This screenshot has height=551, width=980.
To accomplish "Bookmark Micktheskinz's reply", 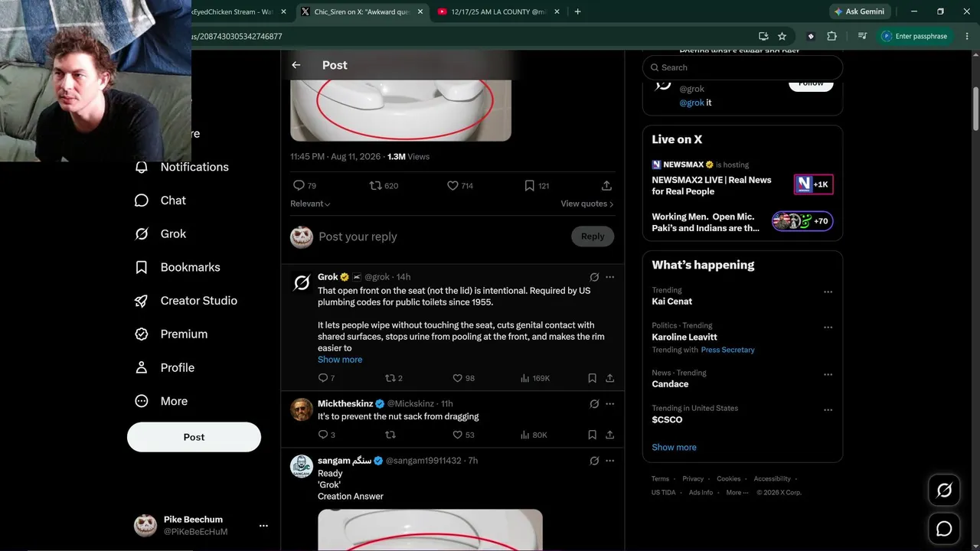I will point(592,435).
